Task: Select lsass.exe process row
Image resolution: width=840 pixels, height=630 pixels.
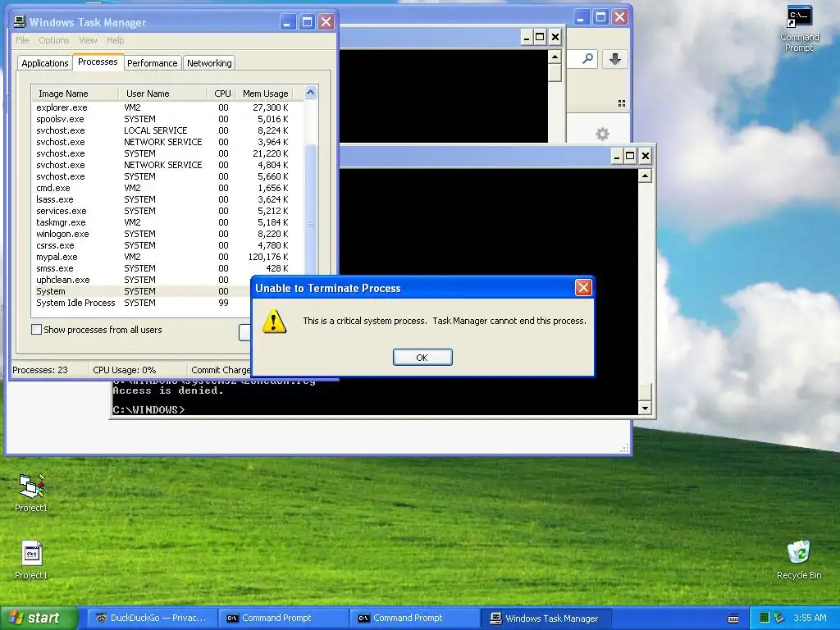Action: (167, 199)
